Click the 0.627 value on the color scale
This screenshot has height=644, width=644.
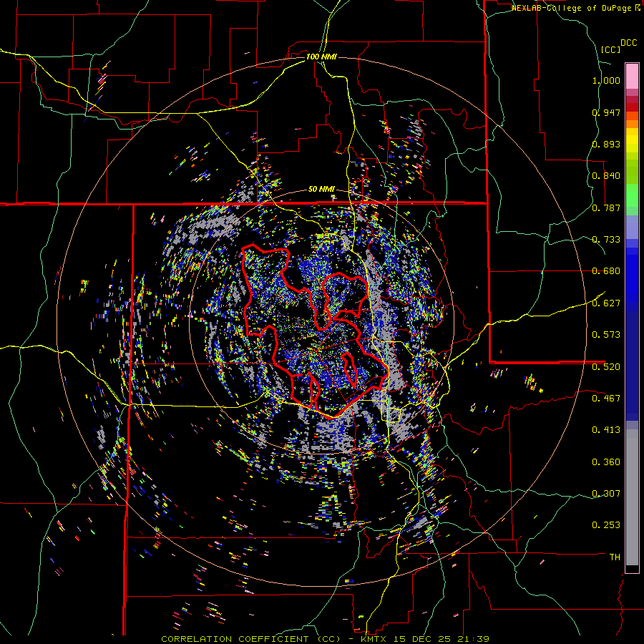coord(606,303)
